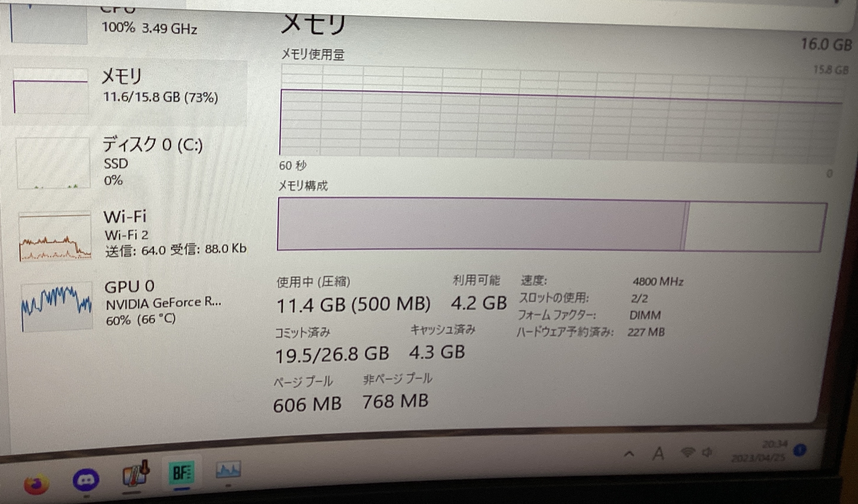Screen dimensions: 858x504
Task: Click the GPU 0 usage graph thumbnail
Action: pos(56,306)
